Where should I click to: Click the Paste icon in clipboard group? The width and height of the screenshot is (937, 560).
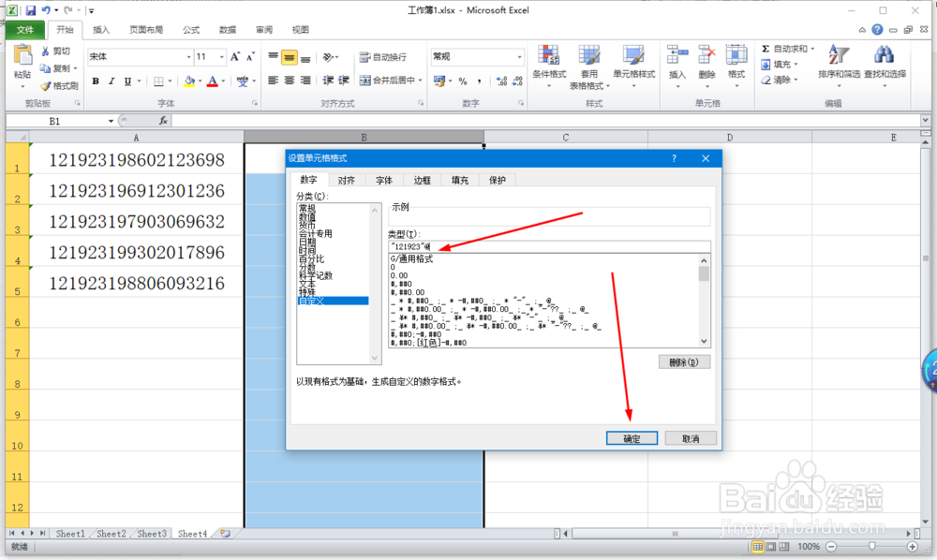pyautogui.click(x=22, y=56)
